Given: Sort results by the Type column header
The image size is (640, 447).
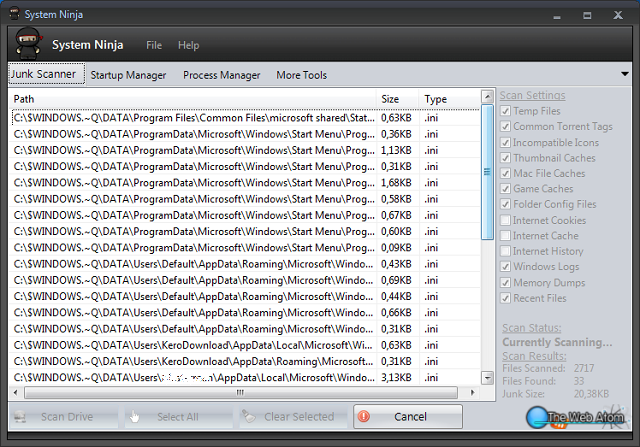Looking at the screenshot, I should coord(450,99).
